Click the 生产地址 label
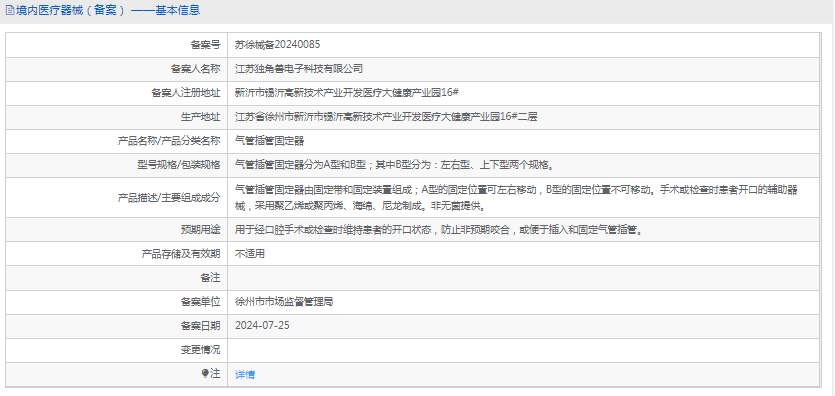The height and width of the screenshot is (396, 835). [200, 117]
